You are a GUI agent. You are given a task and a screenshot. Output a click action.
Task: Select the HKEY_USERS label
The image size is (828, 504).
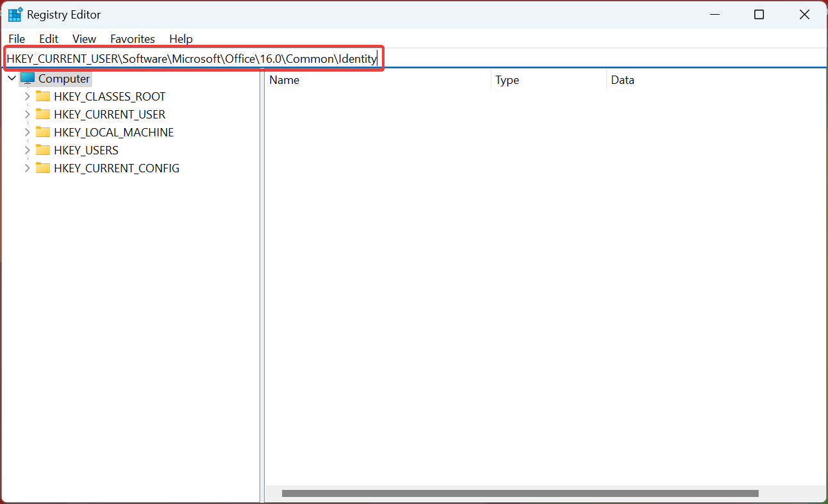(87, 150)
